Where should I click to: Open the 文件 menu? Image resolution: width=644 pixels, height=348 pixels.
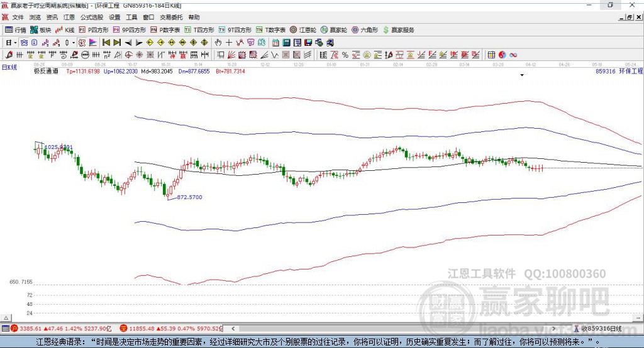point(18,17)
